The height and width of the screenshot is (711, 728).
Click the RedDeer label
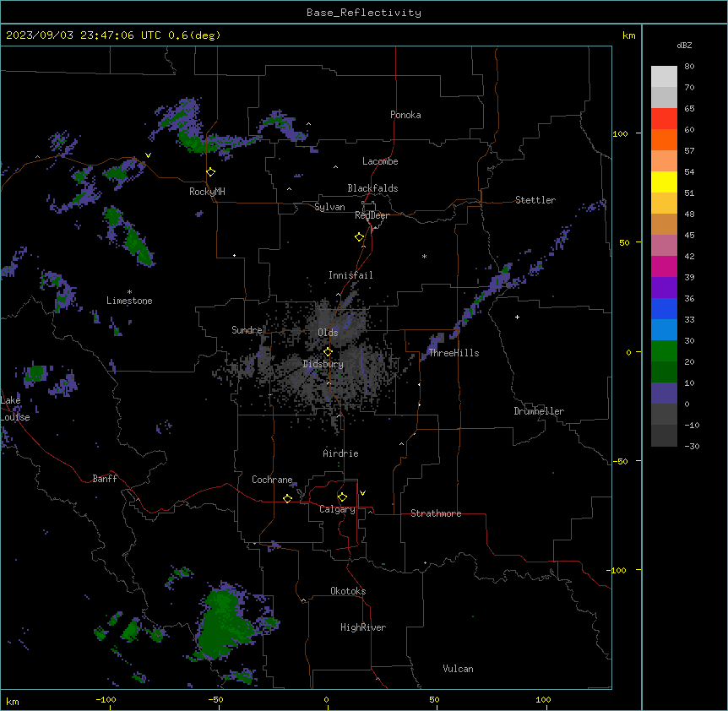pyautogui.click(x=372, y=215)
